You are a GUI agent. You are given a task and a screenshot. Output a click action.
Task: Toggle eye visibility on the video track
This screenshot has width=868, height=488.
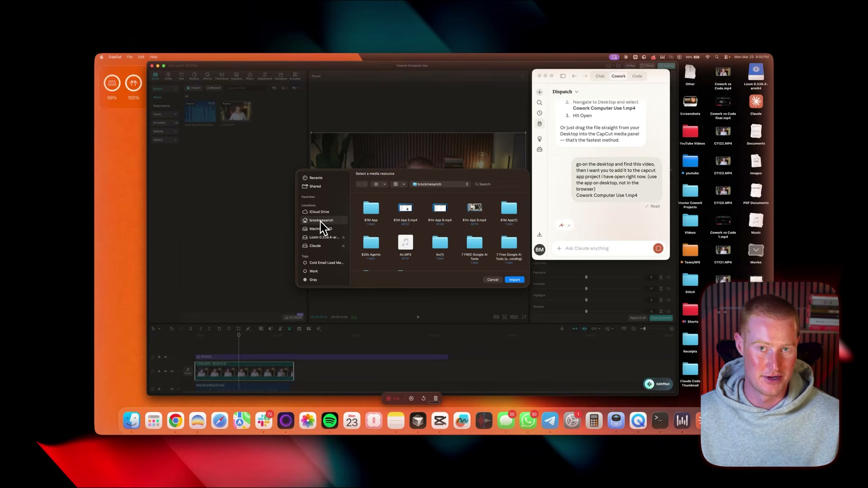[165, 371]
